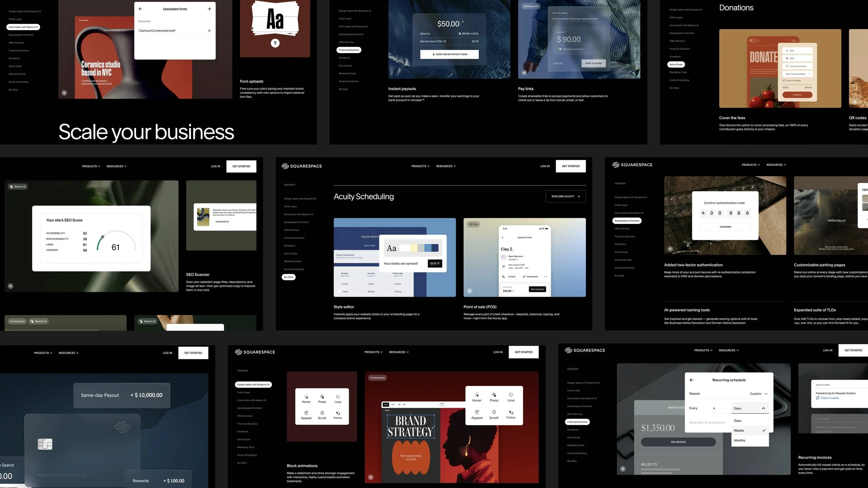Remove the ClarksonCondensed.woff font with the X
The width and height of the screenshot is (868, 488).
(x=209, y=31)
